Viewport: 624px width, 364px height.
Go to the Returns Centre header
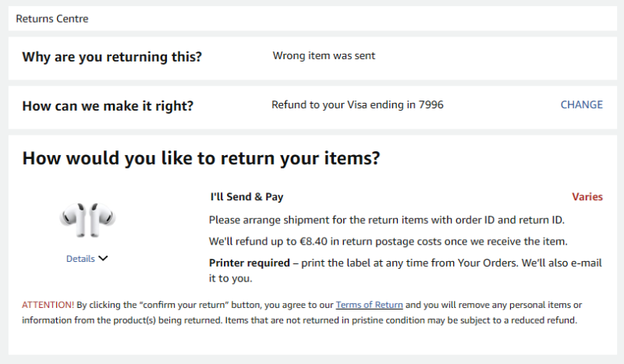point(52,19)
